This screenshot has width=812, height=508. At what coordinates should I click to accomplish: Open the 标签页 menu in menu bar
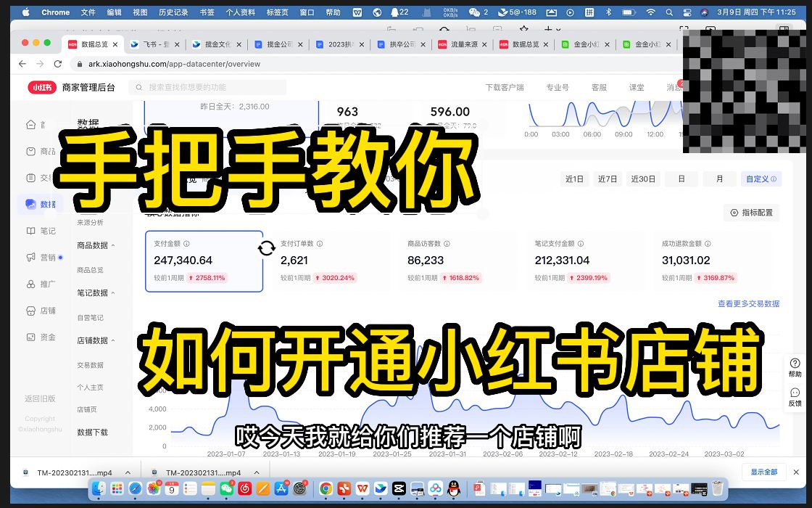(278, 12)
